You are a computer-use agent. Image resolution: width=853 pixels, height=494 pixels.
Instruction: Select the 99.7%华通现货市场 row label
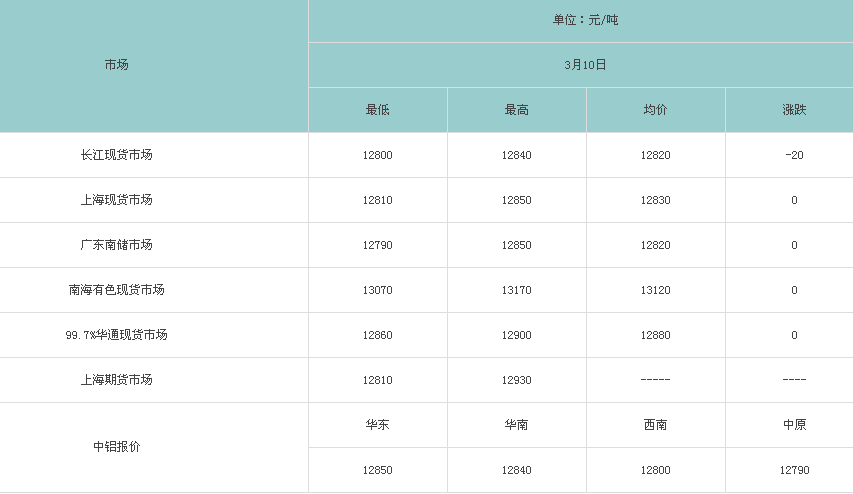116,335
